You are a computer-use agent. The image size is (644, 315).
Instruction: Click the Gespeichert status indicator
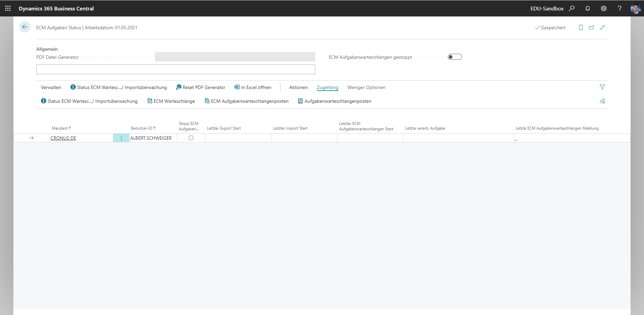click(x=550, y=28)
